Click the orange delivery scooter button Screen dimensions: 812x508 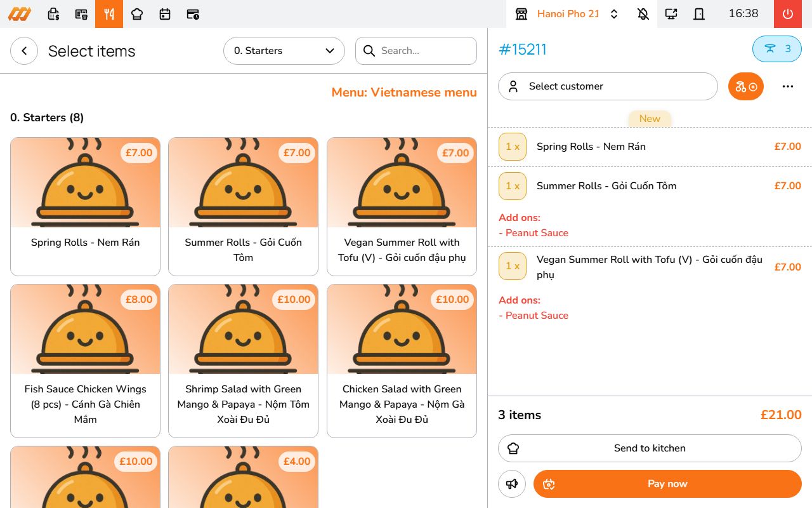(746, 86)
